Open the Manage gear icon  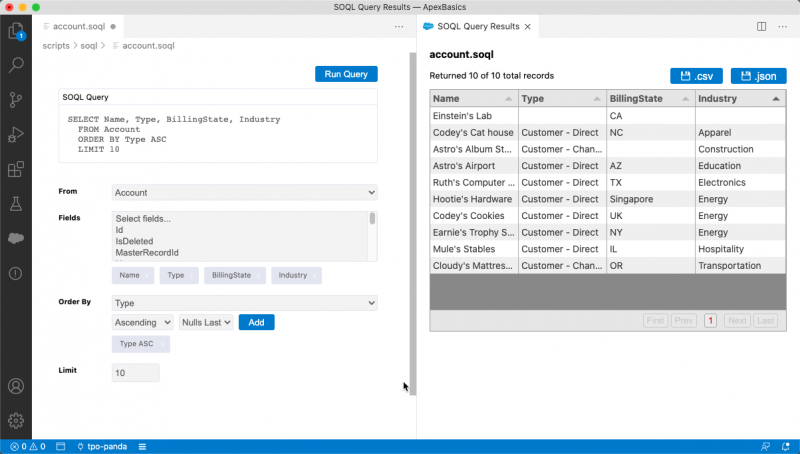pos(16,420)
